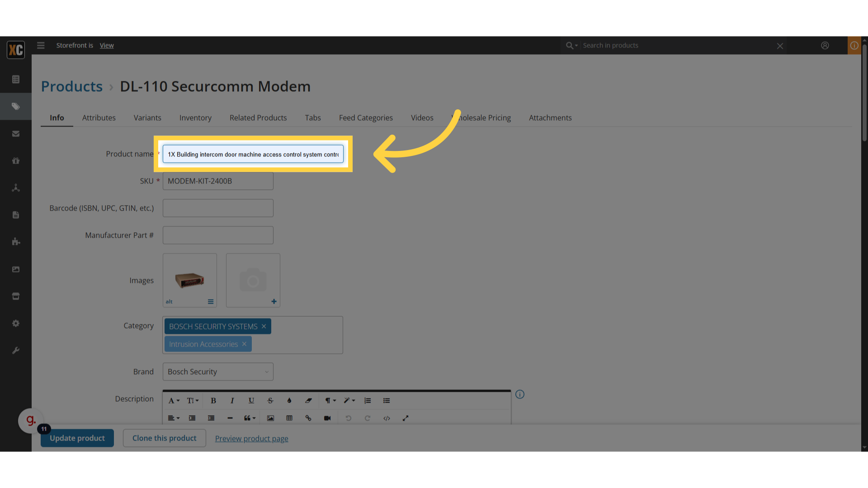Screen dimensions: 868x488
Task: Switch to Videos tab
Action: click(422, 118)
